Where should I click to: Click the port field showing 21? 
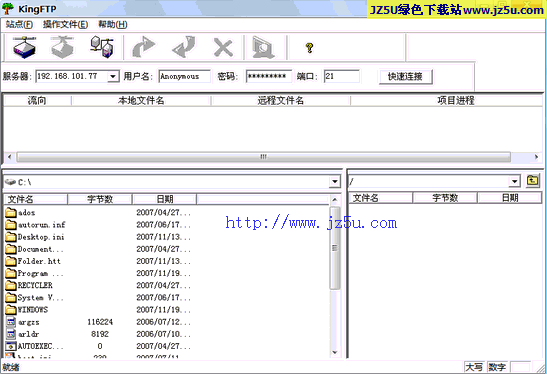click(342, 76)
